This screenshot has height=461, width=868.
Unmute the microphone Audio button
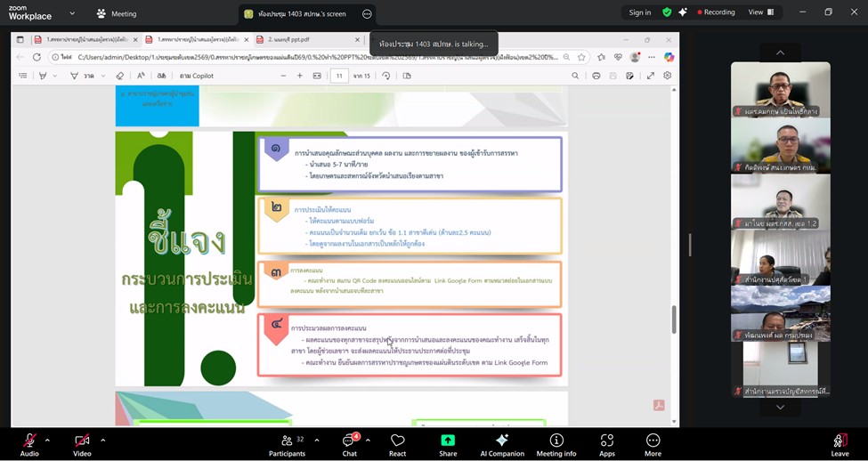pos(29,444)
